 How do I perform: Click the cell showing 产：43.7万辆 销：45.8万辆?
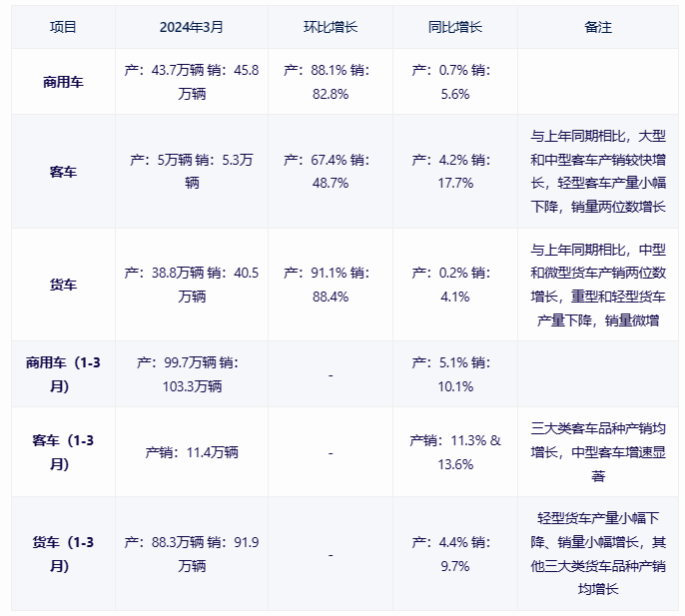pos(191,82)
